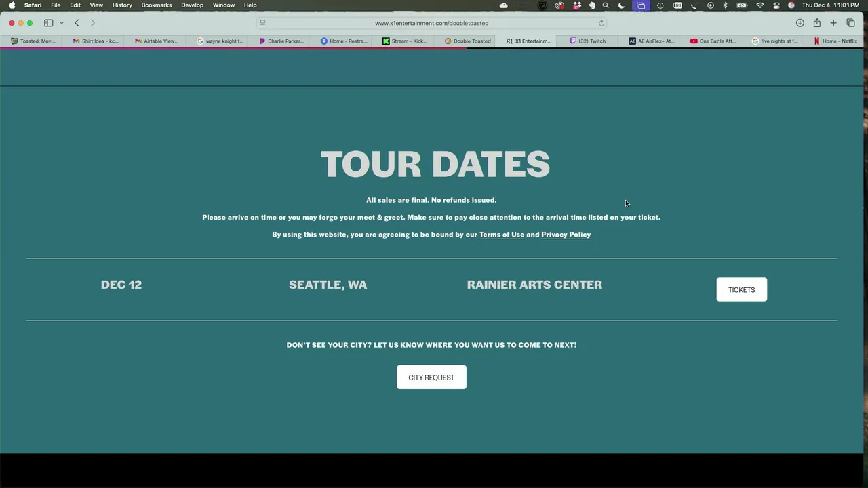Click the phone handset menu bar icon
The height and width of the screenshot is (488, 868).
694,5
